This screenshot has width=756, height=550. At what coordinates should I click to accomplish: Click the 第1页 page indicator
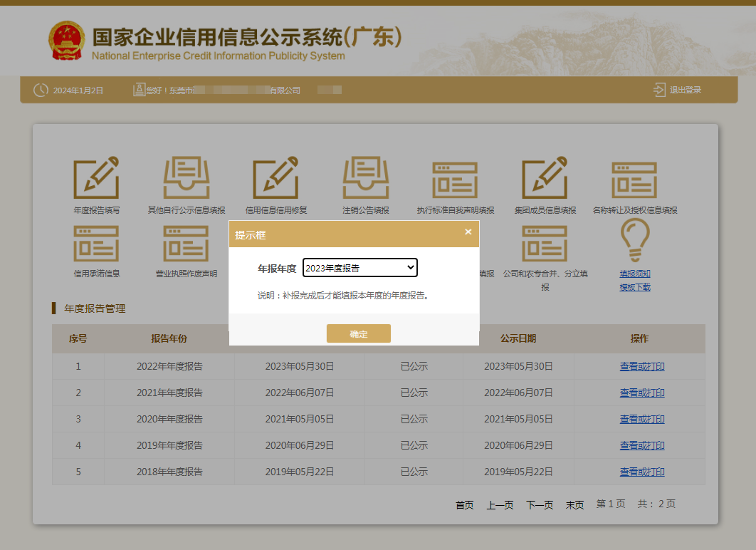click(x=610, y=504)
